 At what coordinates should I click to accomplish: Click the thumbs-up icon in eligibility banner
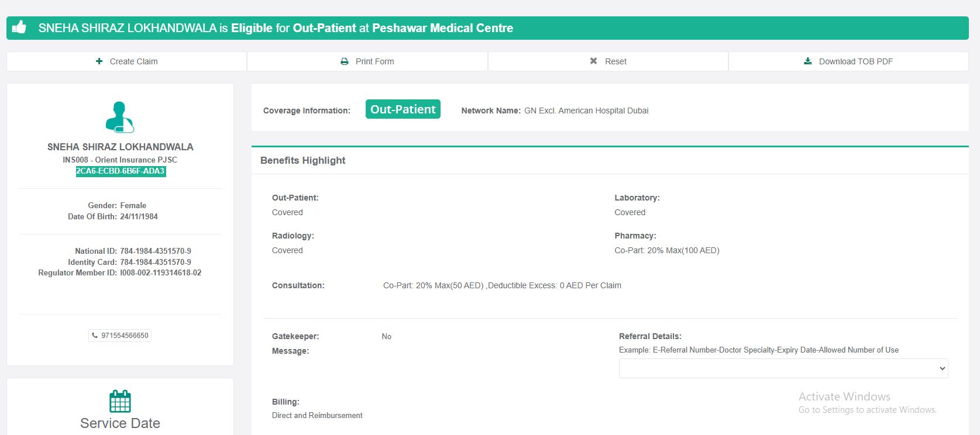click(x=19, y=27)
